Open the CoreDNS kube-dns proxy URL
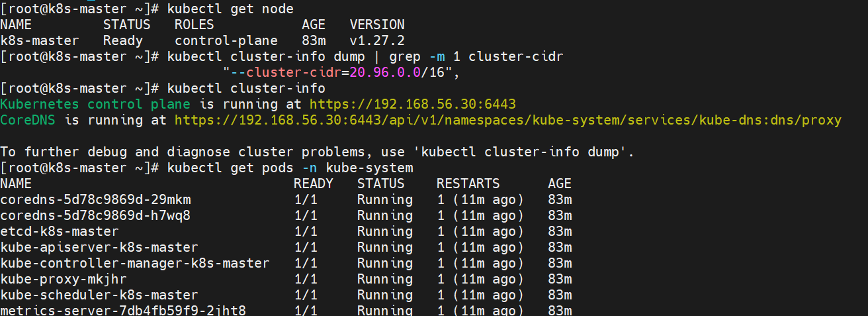868x316 pixels. (x=507, y=120)
